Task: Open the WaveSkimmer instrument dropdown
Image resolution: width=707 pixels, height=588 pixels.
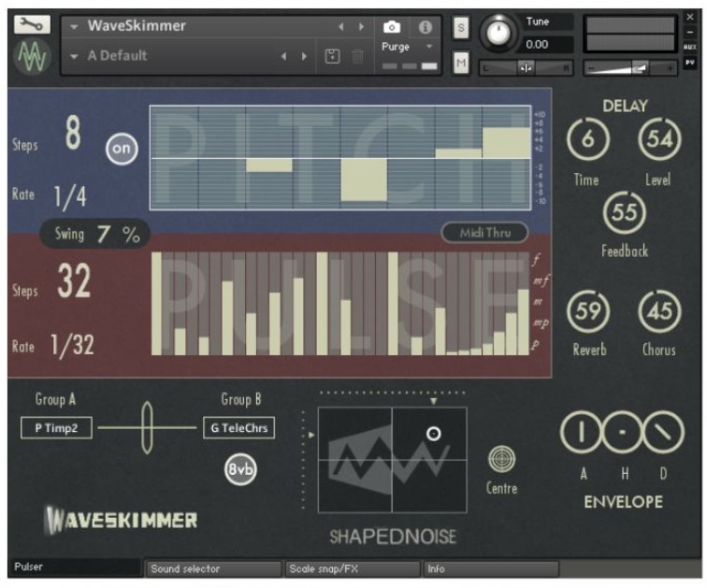Action: pyautogui.click(x=74, y=27)
